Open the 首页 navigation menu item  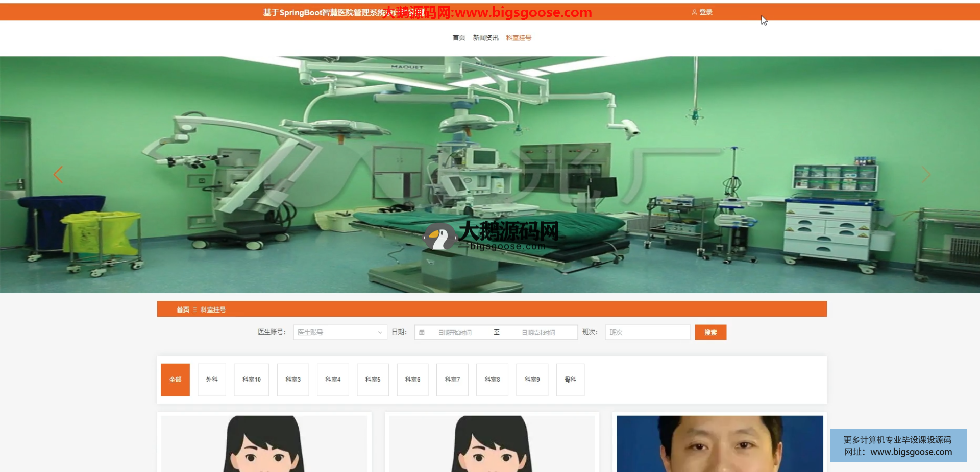458,38
